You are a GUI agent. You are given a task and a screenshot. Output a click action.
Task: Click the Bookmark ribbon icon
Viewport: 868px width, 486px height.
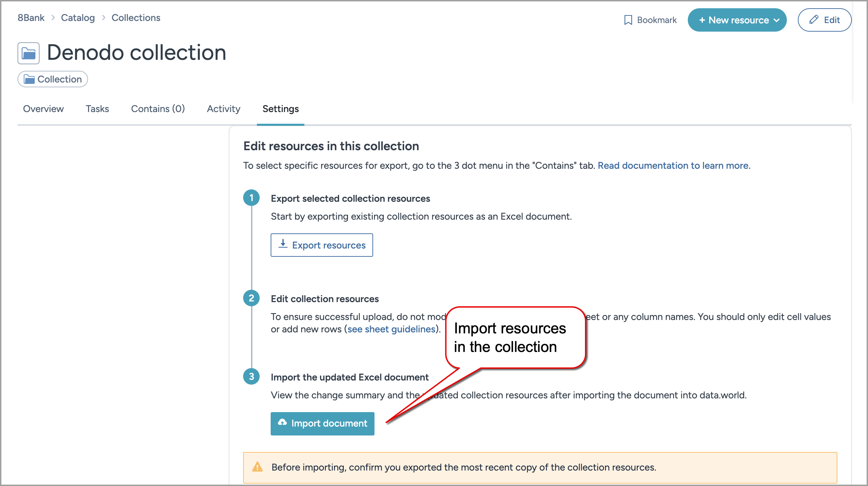click(x=628, y=20)
